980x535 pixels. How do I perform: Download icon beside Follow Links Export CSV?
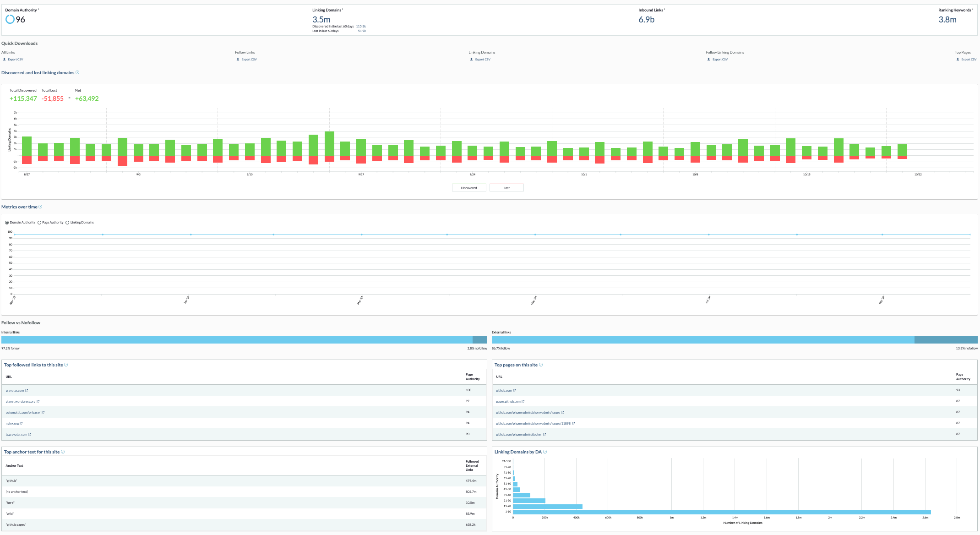point(238,60)
